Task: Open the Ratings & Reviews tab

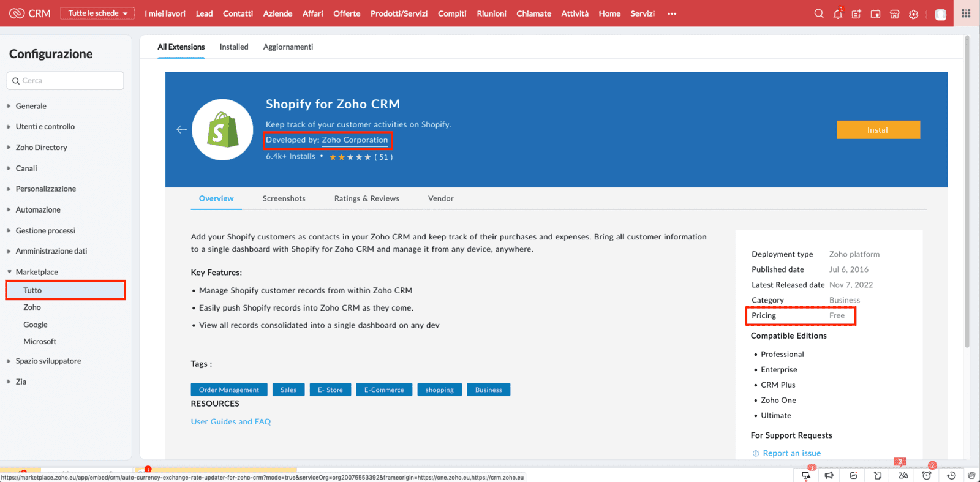Action: pos(367,198)
